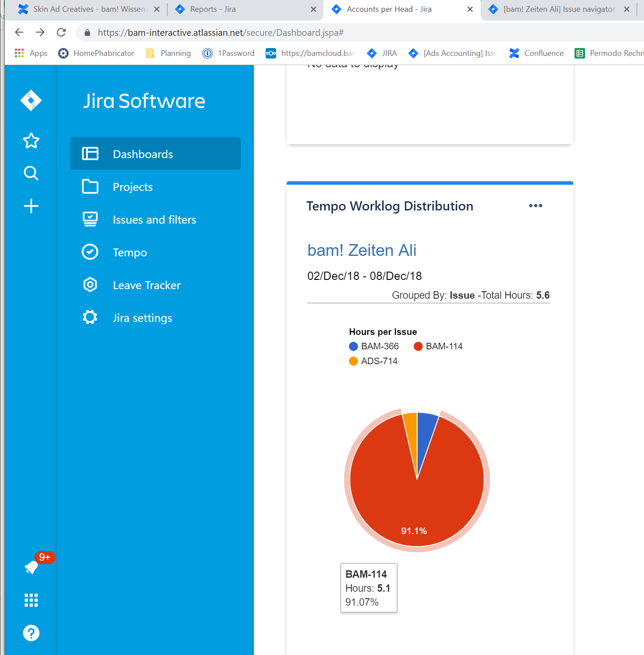Screen dimensions: 644x655
Task: Open the Jira search magnifier icon
Action: coord(31,173)
